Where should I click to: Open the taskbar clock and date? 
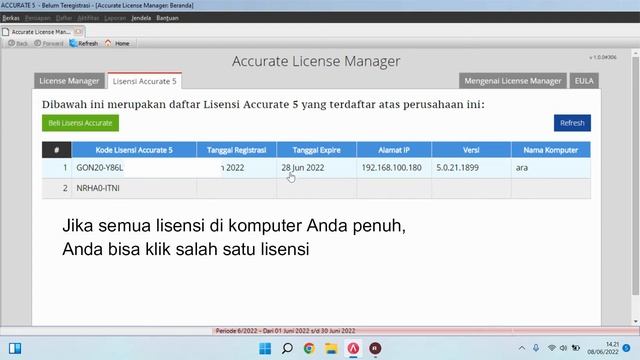[603, 348]
